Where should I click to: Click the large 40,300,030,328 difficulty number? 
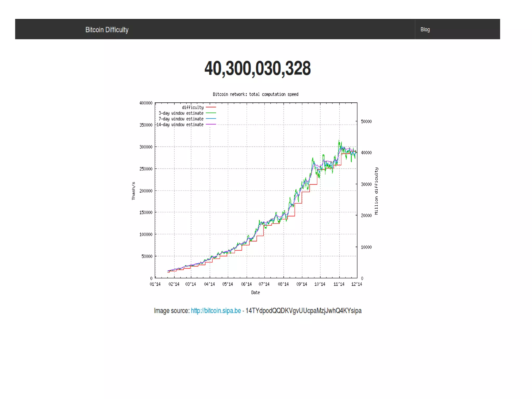click(257, 68)
